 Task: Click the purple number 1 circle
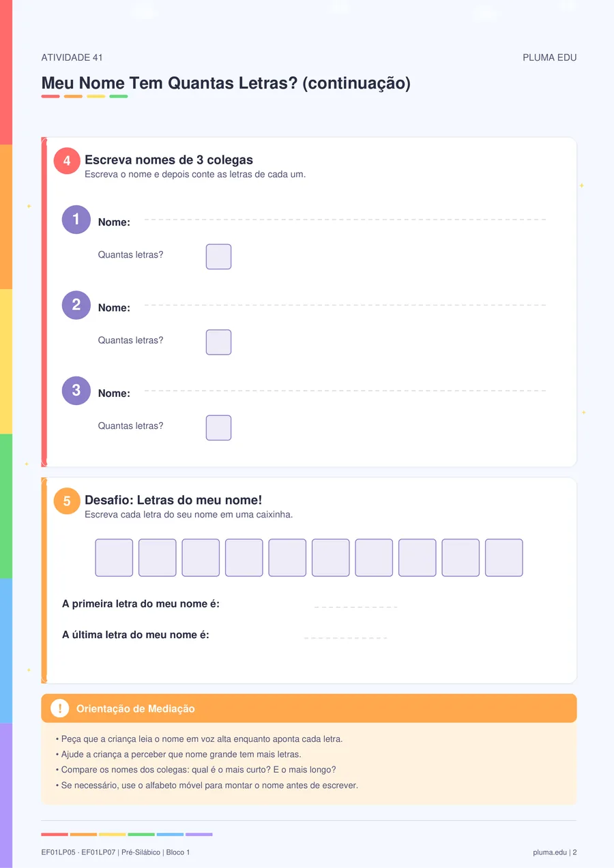point(76,220)
